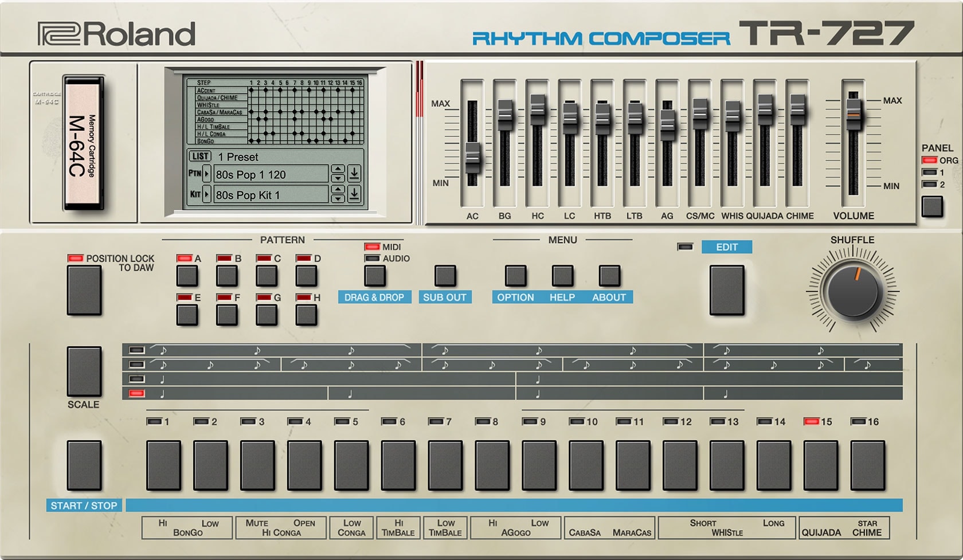This screenshot has width=963, height=560.
Task: Toggle step 16 Star Chime pad
Action: 868,465
